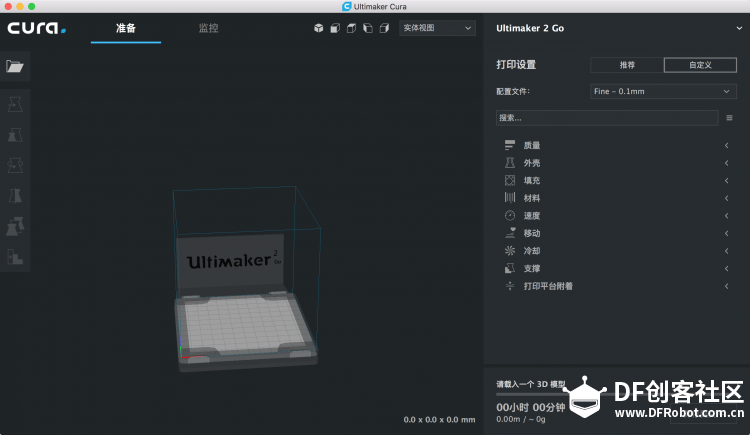Image resolution: width=750 pixels, height=435 pixels.
Task: Select the Scale tool in left toolbar
Action: 15,135
